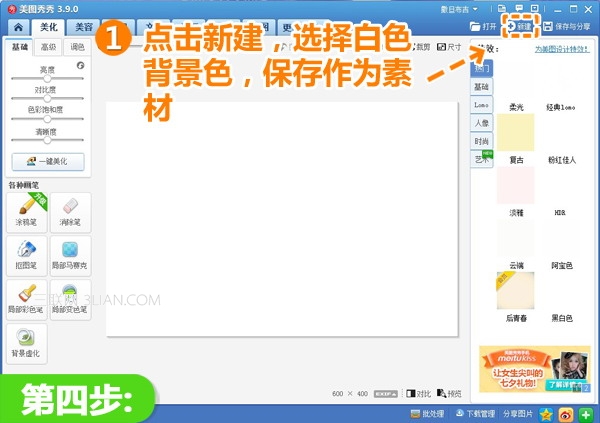Select the 基础 adjustments sub-tab

(x=20, y=47)
